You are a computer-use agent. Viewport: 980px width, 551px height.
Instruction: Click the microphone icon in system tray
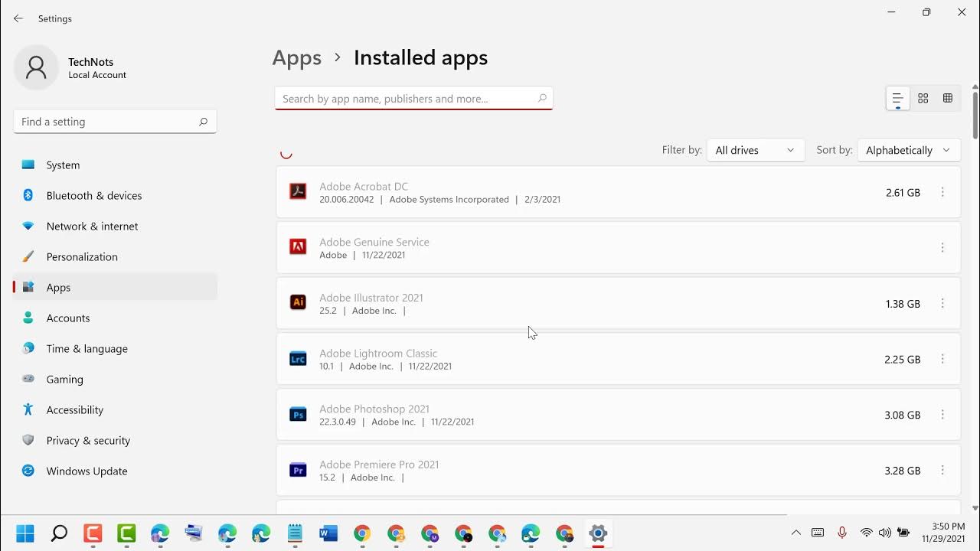pos(841,533)
